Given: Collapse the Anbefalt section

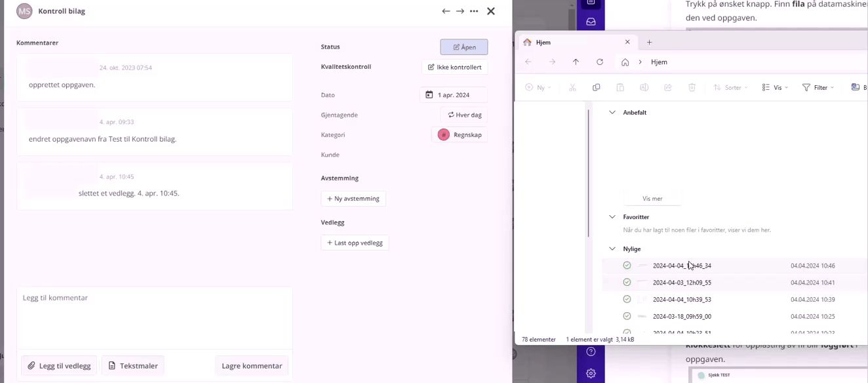Looking at the screenshot, I should tap(612, 112).
